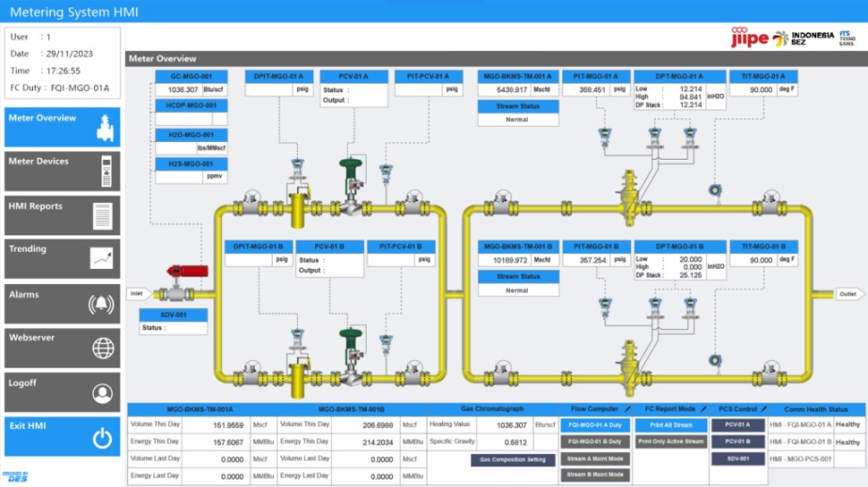Image resolution: width=868 pixels, height=487 pixels.
Task: Click the TIT-MGO-01 A temperature transmitter symbol
Action: (715, 189)
